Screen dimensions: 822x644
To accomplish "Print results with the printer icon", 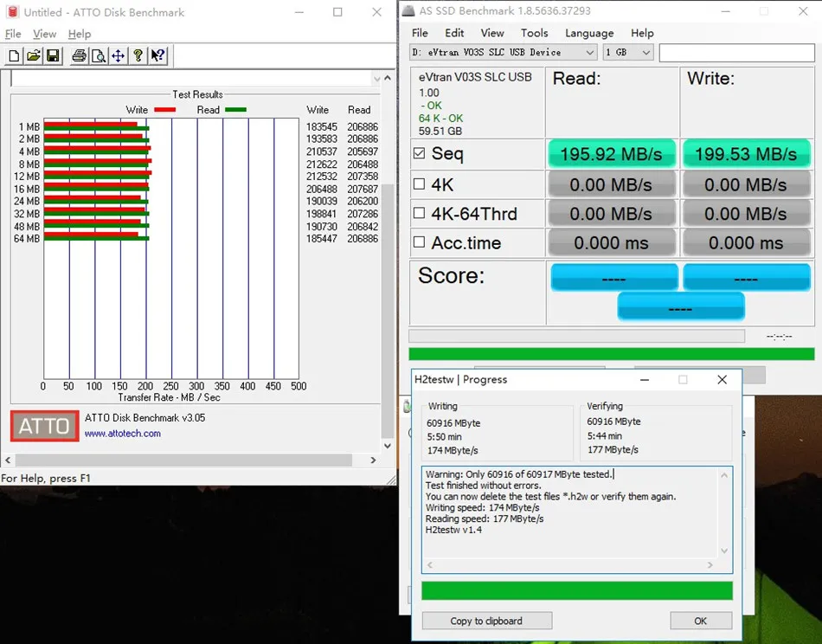I will click(x=79, y=56).
